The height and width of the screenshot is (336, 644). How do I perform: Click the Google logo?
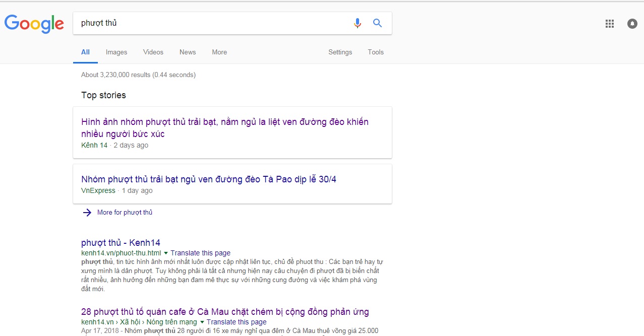[x=34, y=24]
